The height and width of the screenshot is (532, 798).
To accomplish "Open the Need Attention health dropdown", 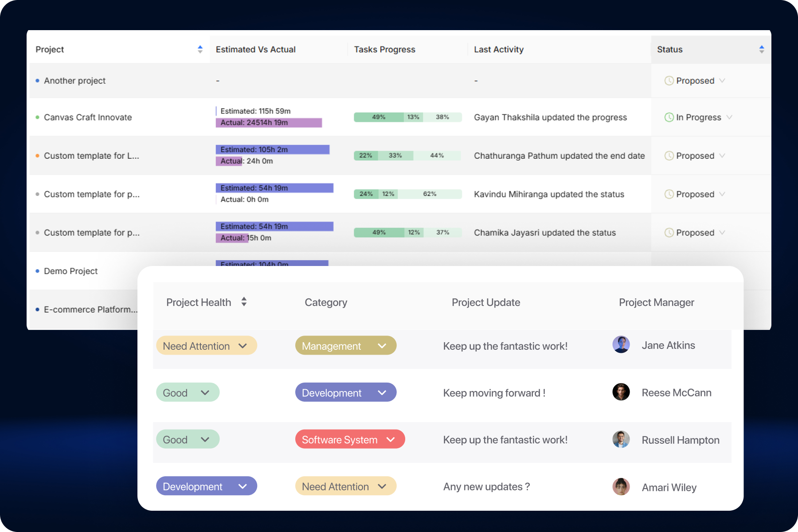I will click(x=243, y=345).
